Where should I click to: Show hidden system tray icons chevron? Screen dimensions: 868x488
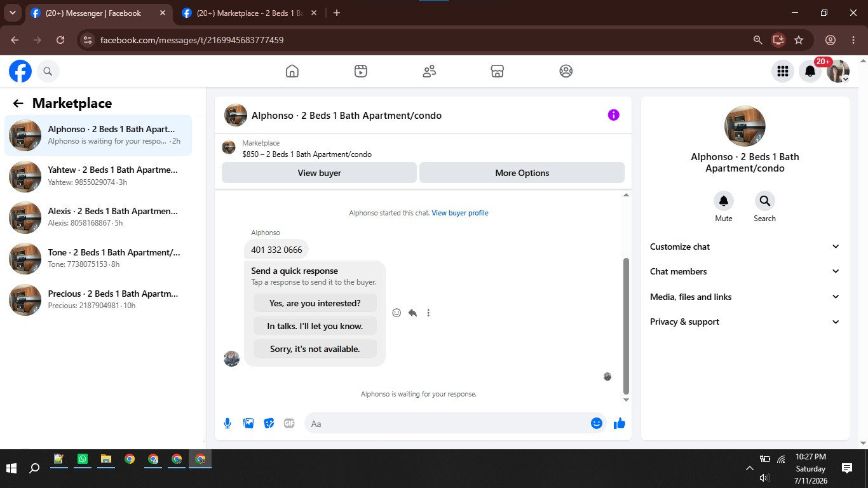[x=750, y=468]
